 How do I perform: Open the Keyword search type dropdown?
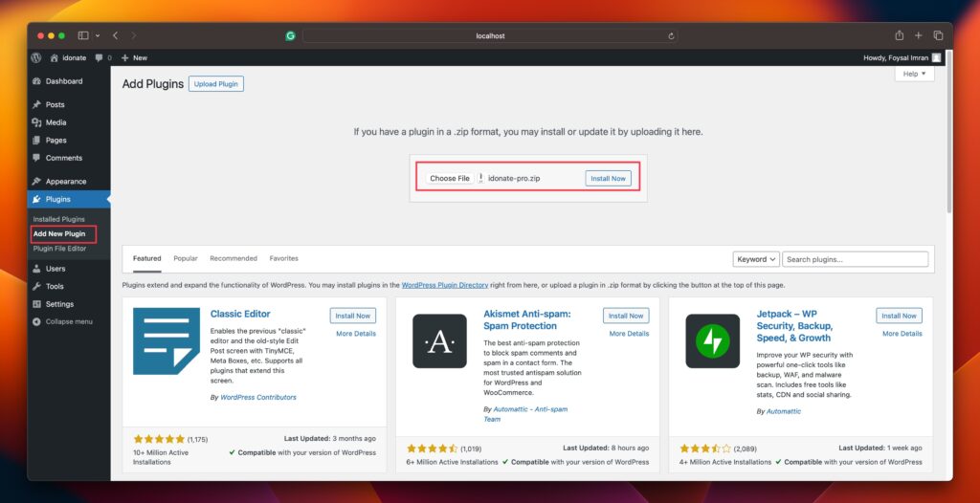click(756, 259)
